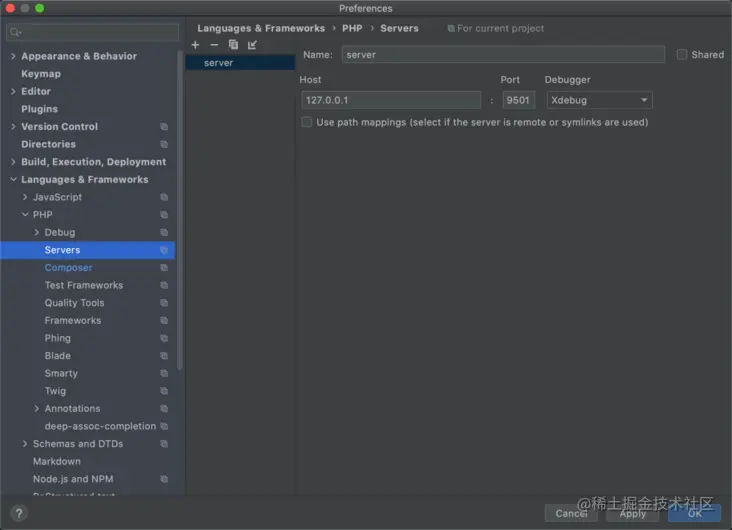This screenshot has width=732, height=530.
Task: Select the server entry in servers list
Action: point(240,63)
